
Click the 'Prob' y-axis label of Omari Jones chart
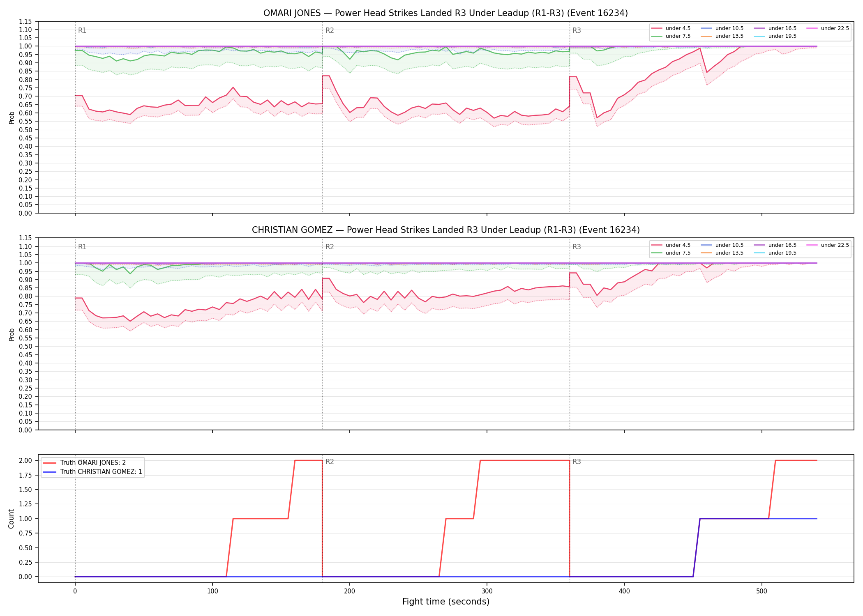point(12,117)
